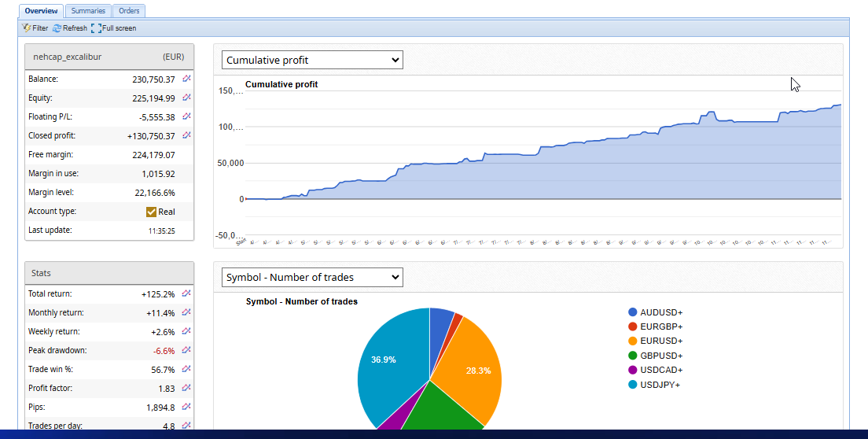Switch to the Orders tab
868x439 pixels.
point(129,11)
